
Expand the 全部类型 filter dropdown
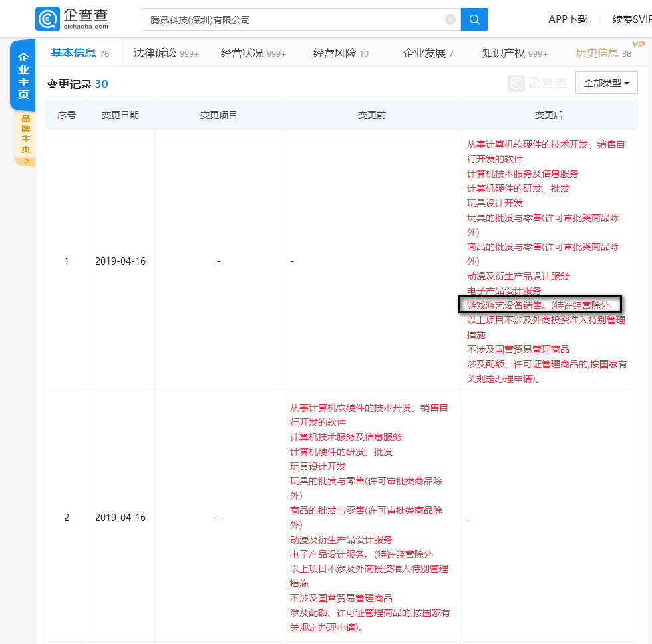pyautogui.click(x=606, y=82)
